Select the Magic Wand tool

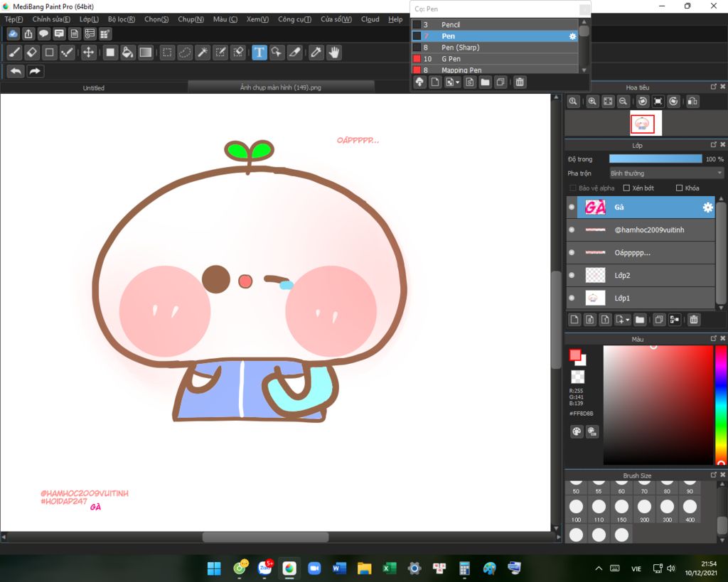(x=203, y=53)
